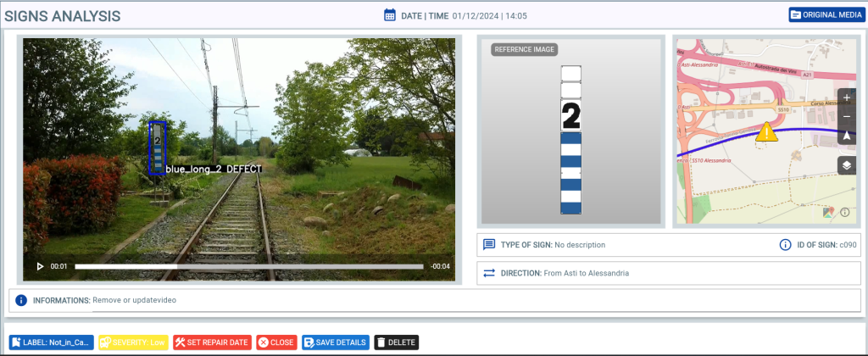Click Set Repair Date button
Viewport: 868px width, 356px height.
tap(212, 342)
